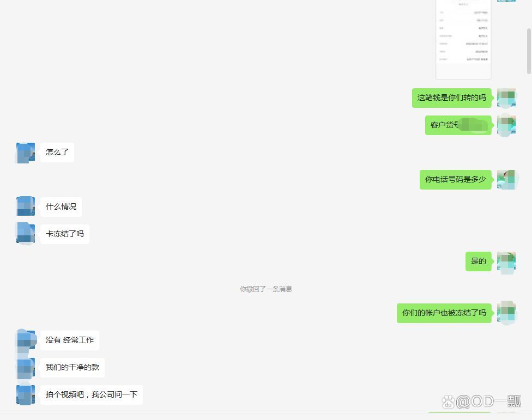Select the "这笔钱是你们转的吗" message bubble
The width and height of the screenshot is (532, 420).
(x=451, y=98)
